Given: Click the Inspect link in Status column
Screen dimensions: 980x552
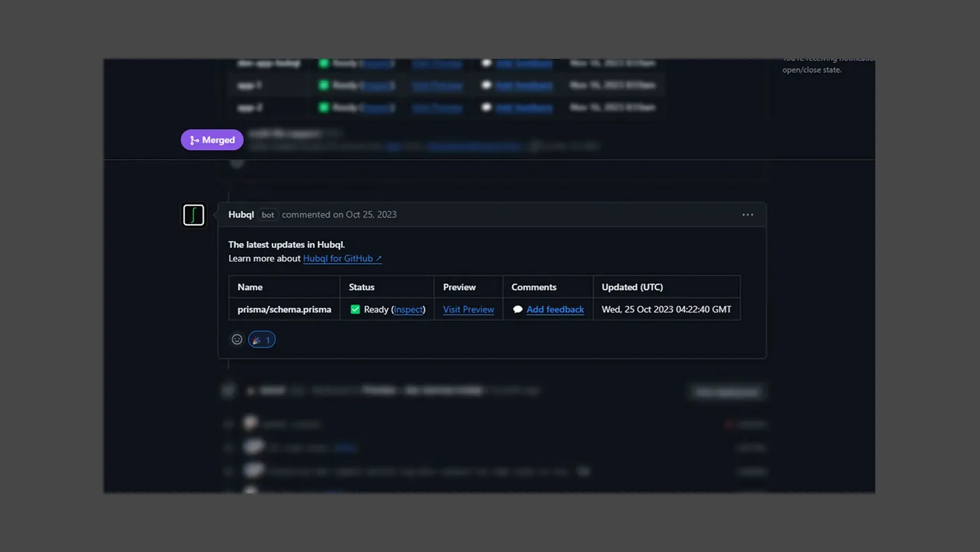Looking at the screenshot, I should pyautogui.click(x=408, y=310).
